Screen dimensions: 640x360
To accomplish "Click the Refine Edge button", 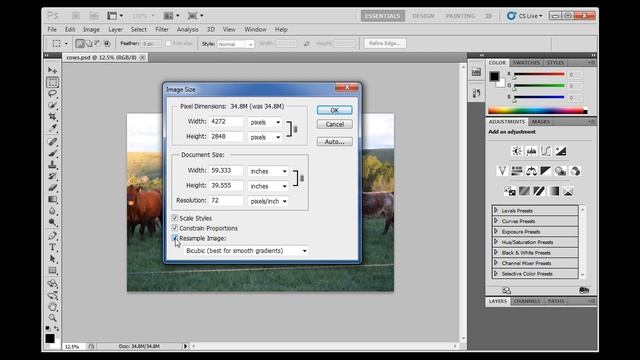I will click(385, 43).
